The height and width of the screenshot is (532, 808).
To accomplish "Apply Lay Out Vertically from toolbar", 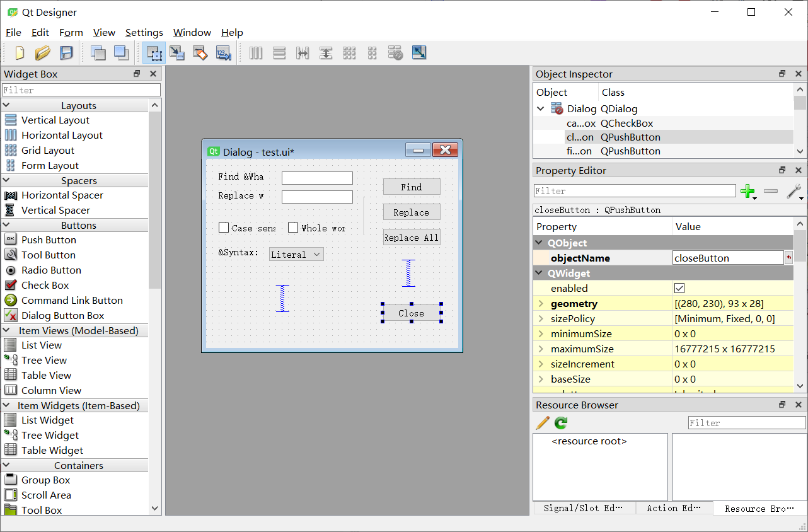I will tap(279, 53).
